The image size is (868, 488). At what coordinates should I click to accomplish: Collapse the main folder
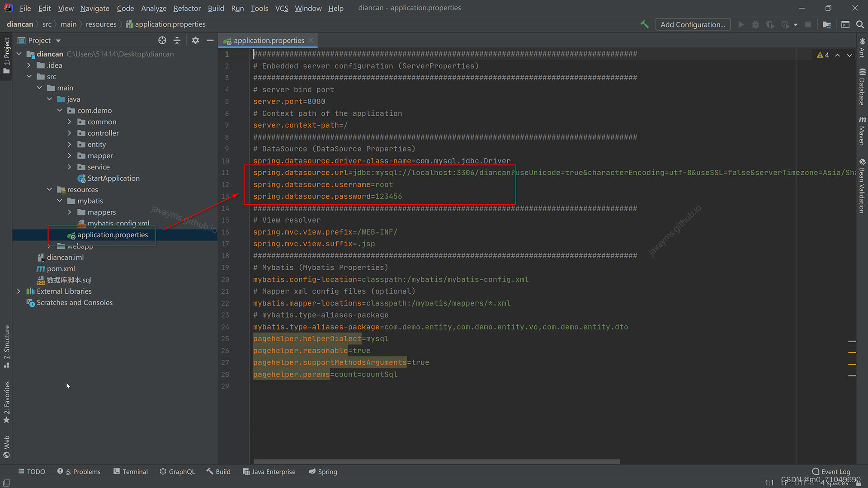(x=39, y=88)
